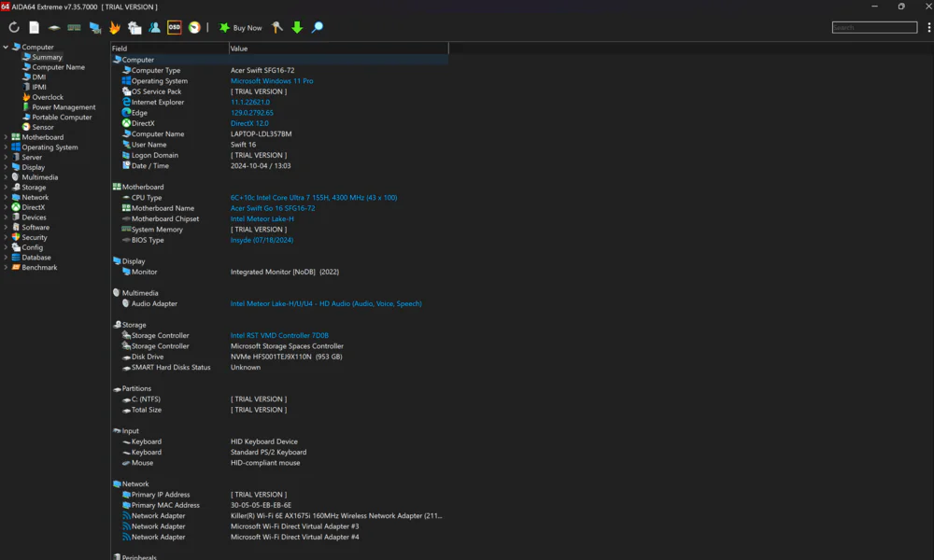Screen dimensions: 934x560
Task: Open the Microsoft Windows 11 Pro link
Action: pyautogui.click(x=272, y=81)
